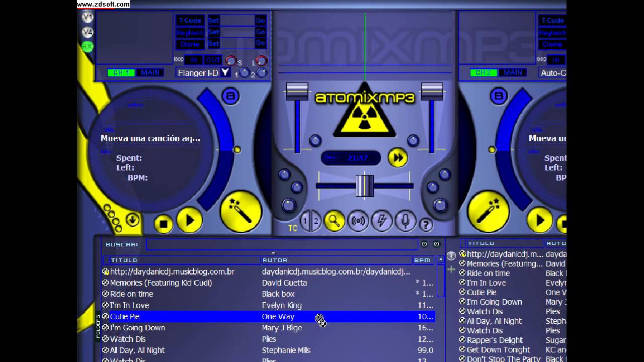Click effect knob 2 beside Flanger
The height and width of the screenshot is (362, 644).
pos(262,73)
